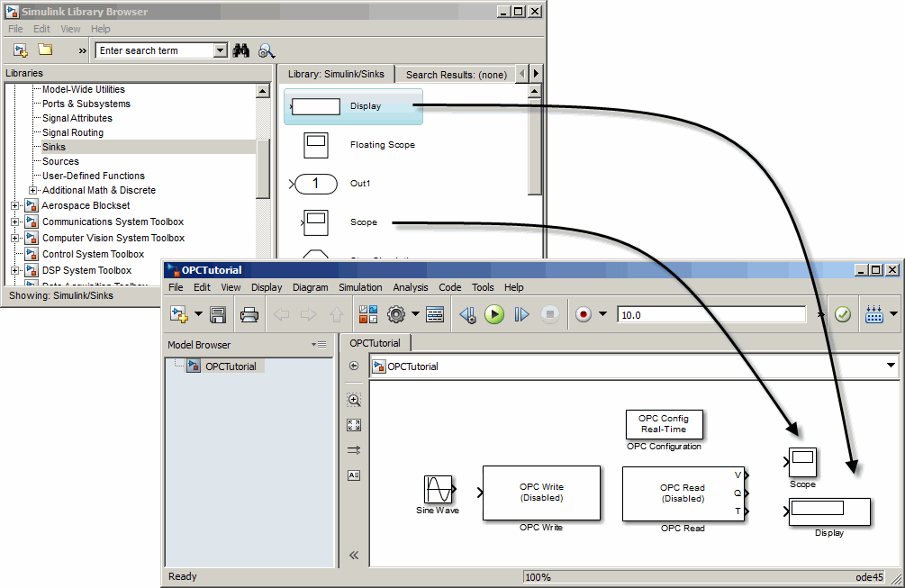Click Stop simulation button

coord(550,314)
